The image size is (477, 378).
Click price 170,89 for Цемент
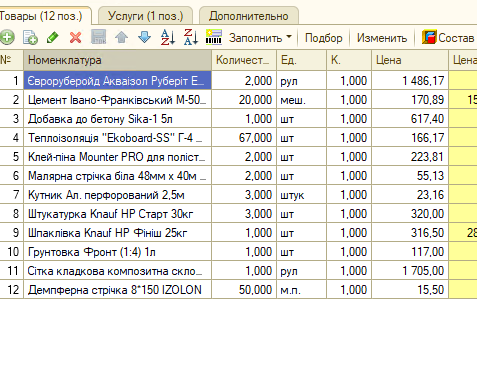410,99
